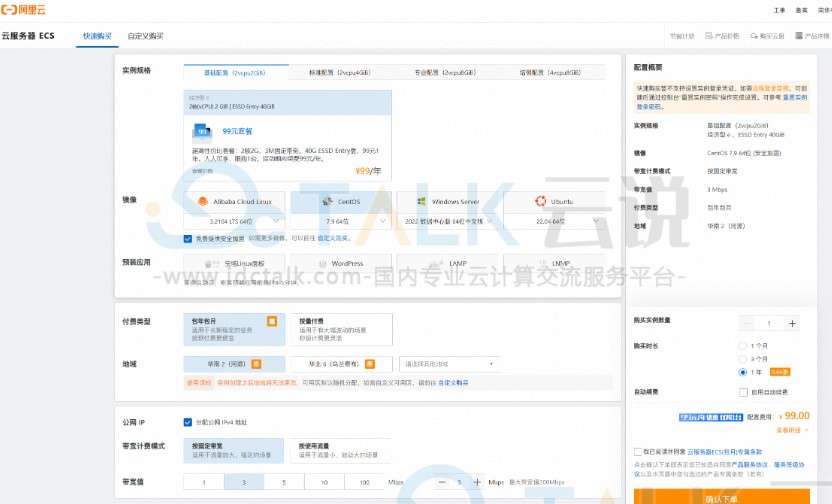The image size is (832, 504).
Task: Enable the 启用自动续费 checkbox
Action: click(x=743, y=392)
